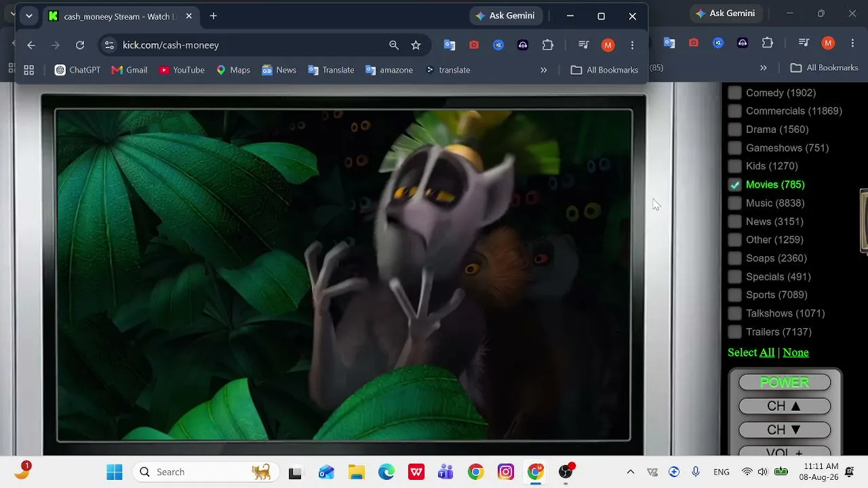Open blue IQ extension in the background window

[718, 43]
